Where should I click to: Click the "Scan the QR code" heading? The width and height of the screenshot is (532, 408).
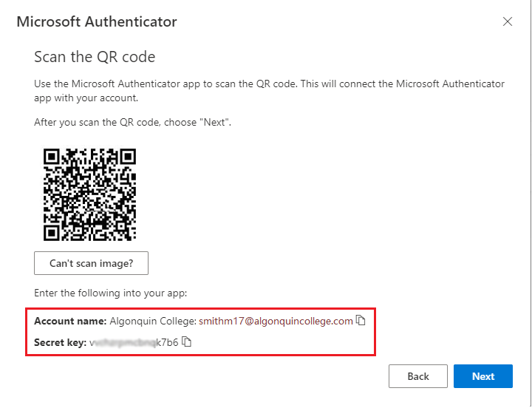click(x=95, y=57)
